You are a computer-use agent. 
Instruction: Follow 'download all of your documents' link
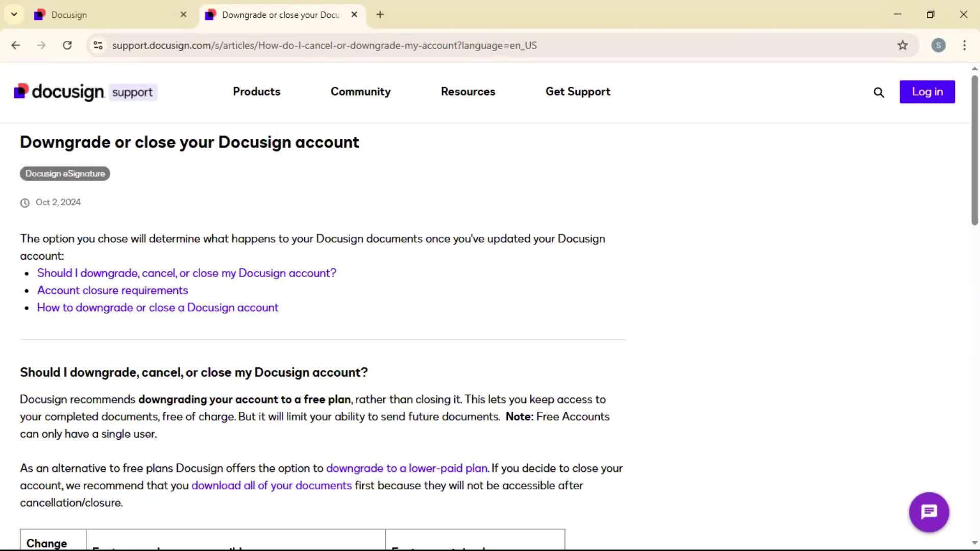(x=272, y=486)
